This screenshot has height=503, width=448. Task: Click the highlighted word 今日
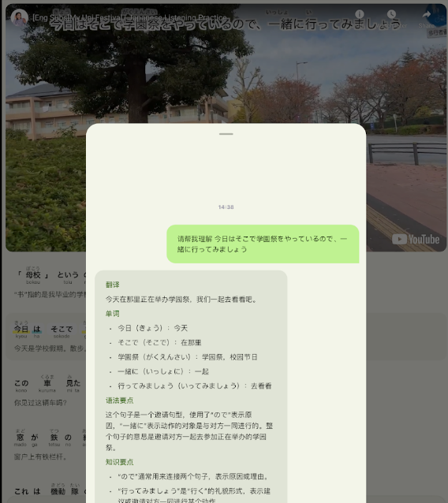point(21,329)
